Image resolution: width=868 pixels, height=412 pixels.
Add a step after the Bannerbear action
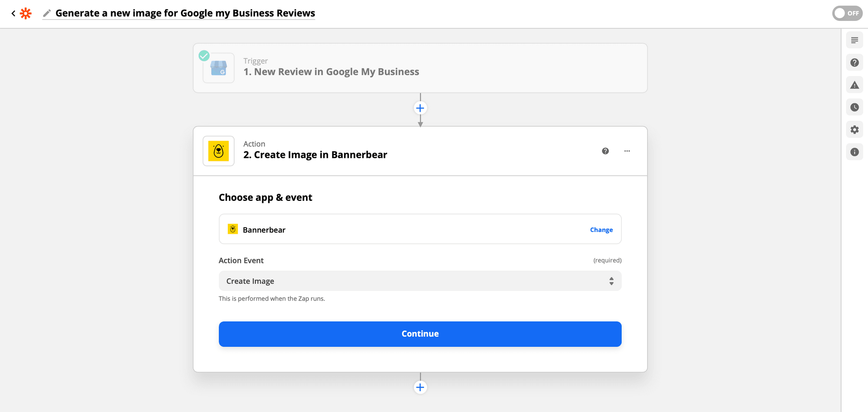point(420,387)
